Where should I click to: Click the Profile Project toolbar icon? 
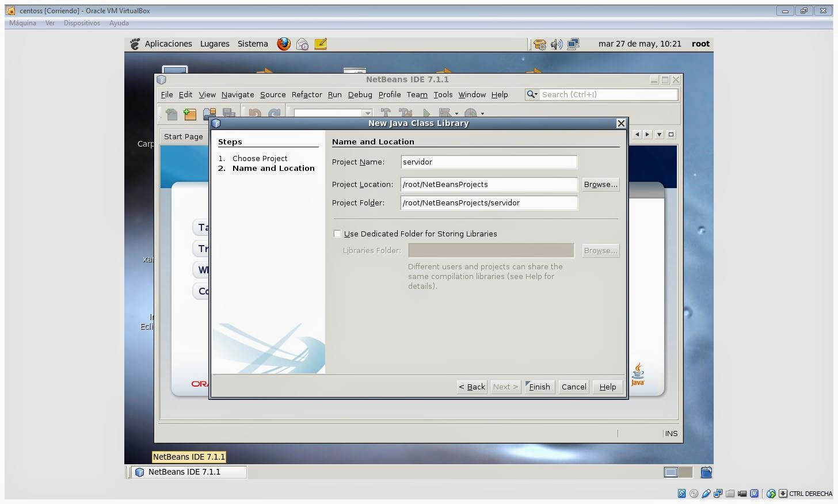[470, 113]
